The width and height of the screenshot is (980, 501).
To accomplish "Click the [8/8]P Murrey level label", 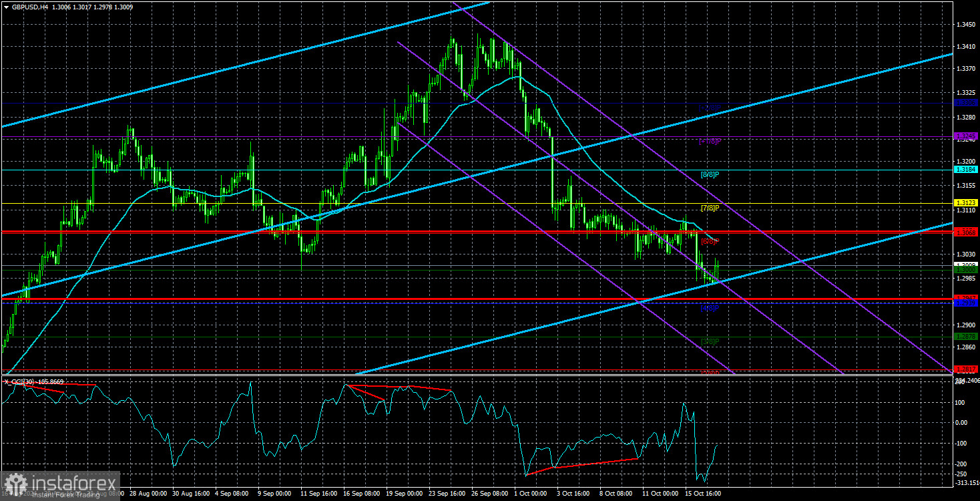I will coord(710,174).
